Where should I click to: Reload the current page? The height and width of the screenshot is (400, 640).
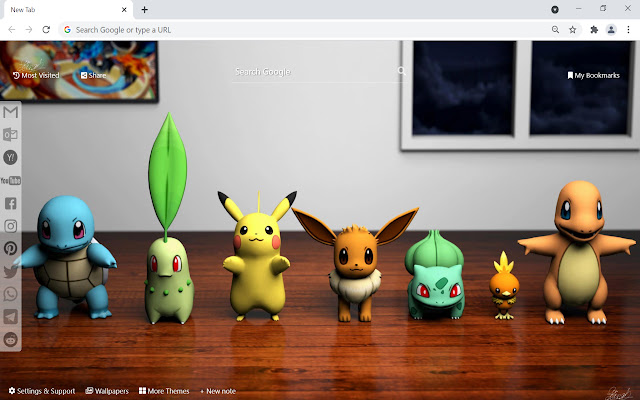click(x=46, y=29)
